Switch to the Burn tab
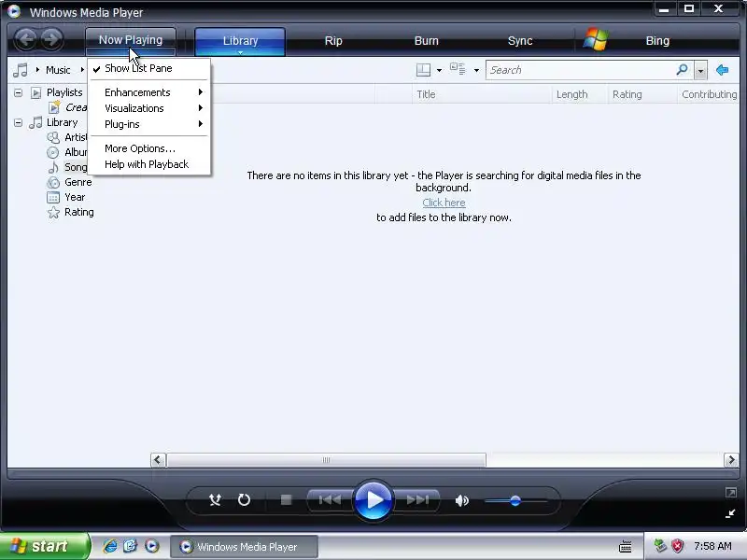Viewport: 747px width, 560px height. click(x=427, y=40)
